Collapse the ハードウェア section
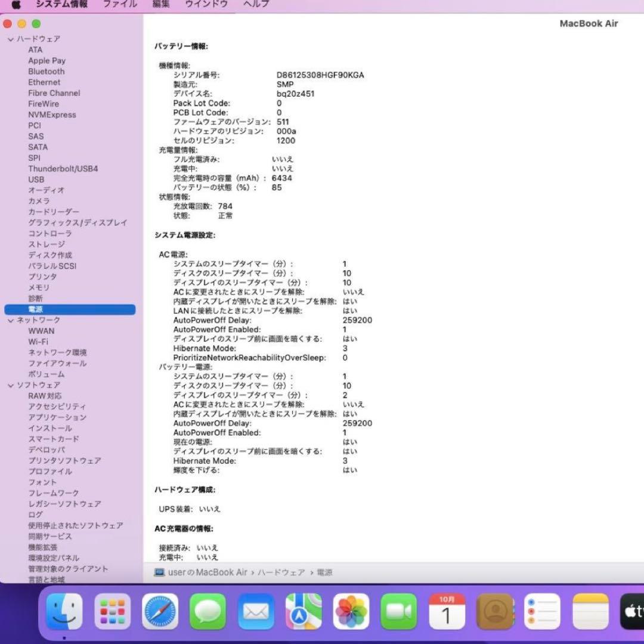The image size is (644, 644). (11, 39)
